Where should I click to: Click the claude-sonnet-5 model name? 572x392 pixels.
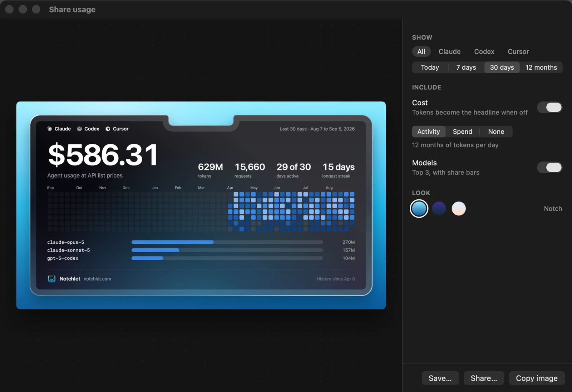point(69,250)
